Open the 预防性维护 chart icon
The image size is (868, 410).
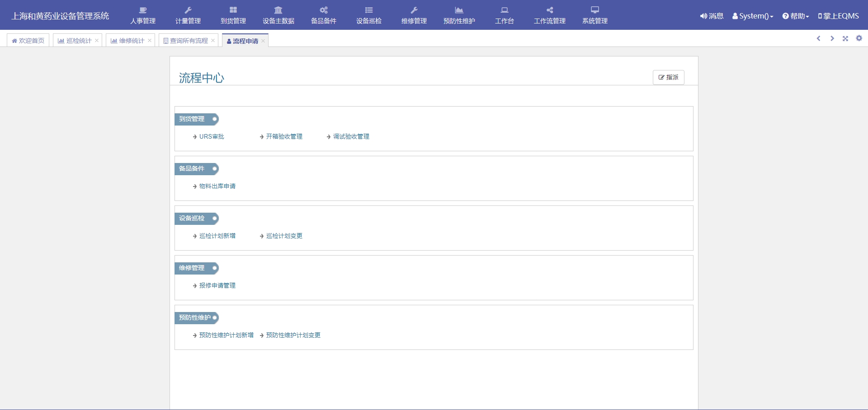(x=459, y=10)
